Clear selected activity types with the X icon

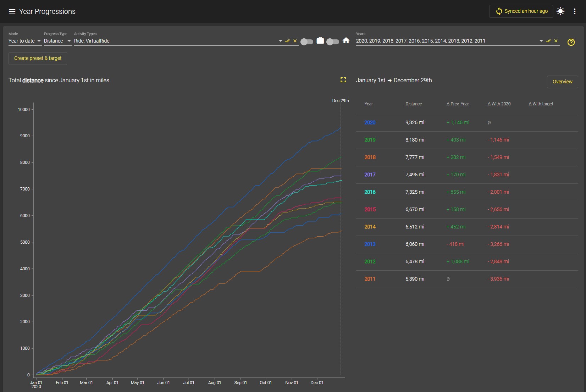tap(295, 41)
